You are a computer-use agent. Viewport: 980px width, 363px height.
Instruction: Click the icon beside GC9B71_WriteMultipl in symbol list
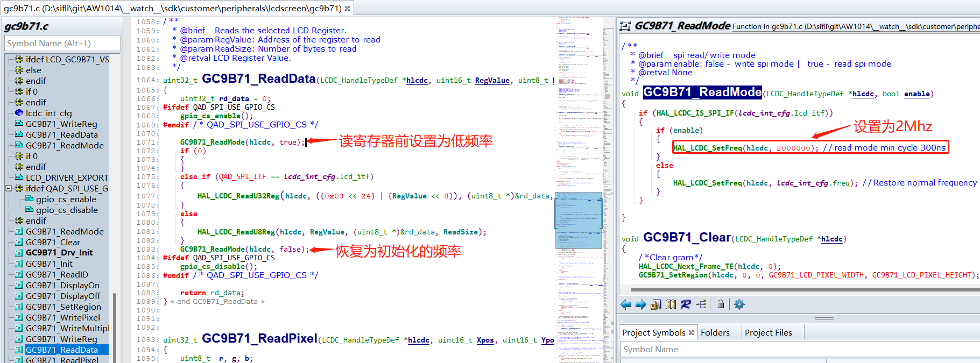tap(19, 328)
